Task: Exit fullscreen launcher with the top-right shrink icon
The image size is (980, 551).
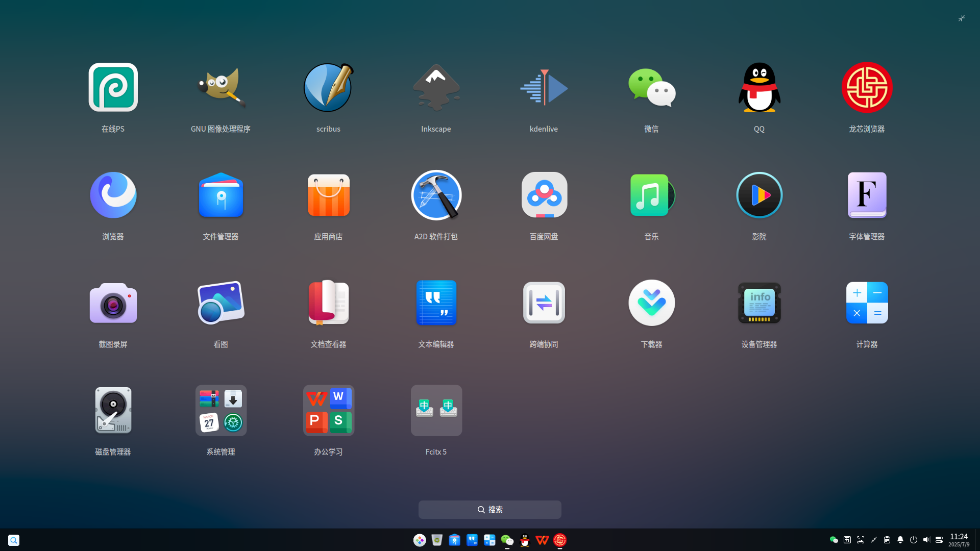Action: tap(962, 18)
